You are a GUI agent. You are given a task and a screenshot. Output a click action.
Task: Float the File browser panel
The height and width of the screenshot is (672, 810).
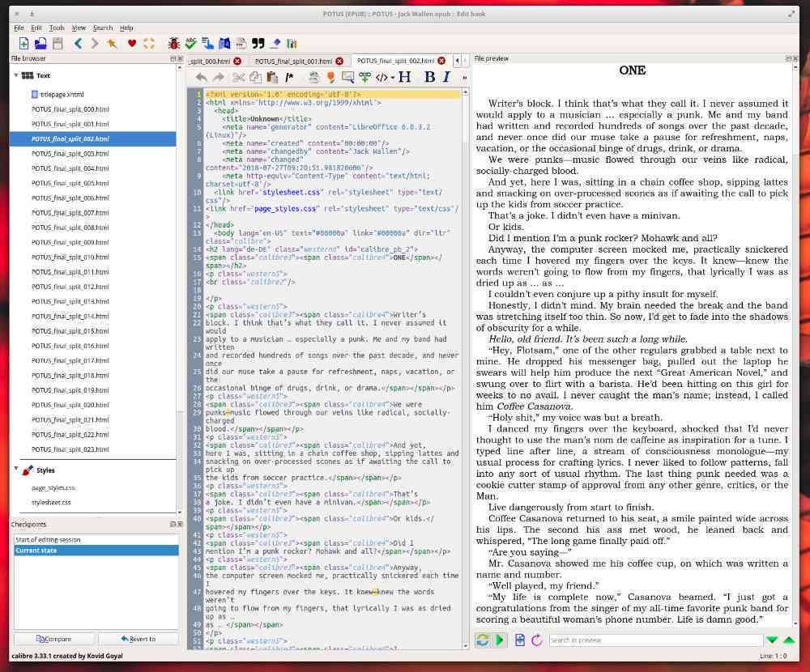173,59
